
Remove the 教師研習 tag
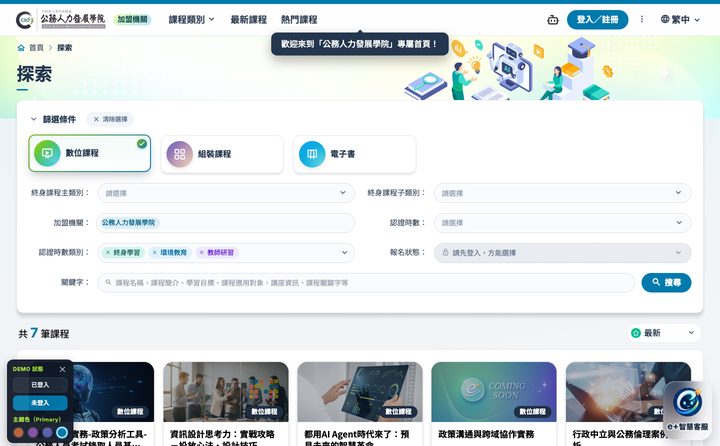pyautogui.click(x=201, y=253)
